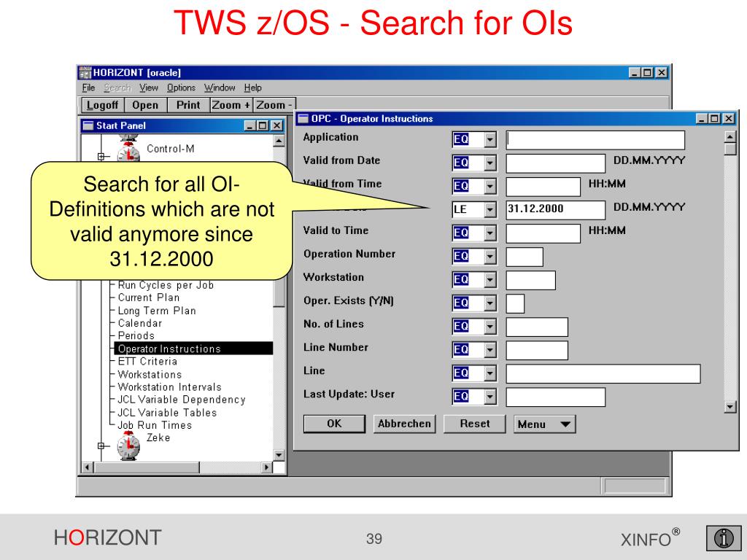The image size is (747, 560).
Task: Select Run Cycles per Job tree item
Action: (x=166, y=285)
